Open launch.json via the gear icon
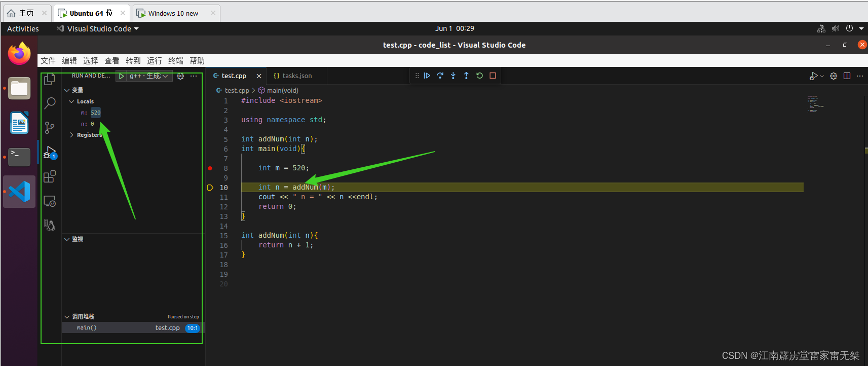Viewport: 868px width, 366px height. click(x=180, y=76)
